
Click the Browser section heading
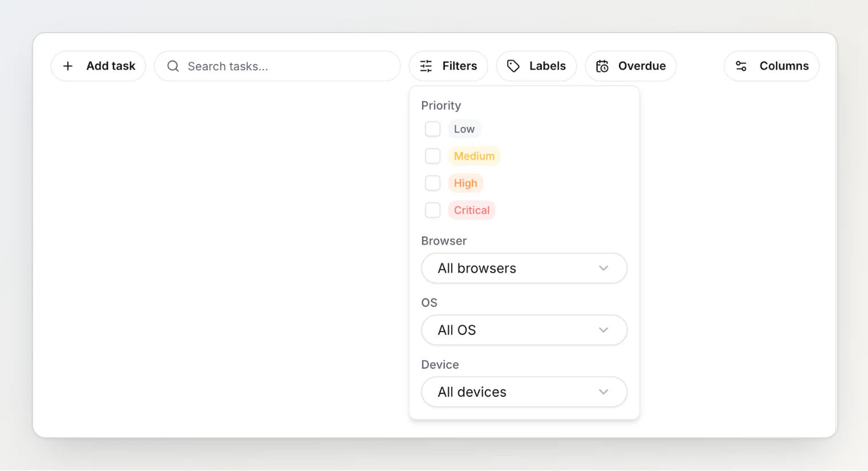click(444, 241)
